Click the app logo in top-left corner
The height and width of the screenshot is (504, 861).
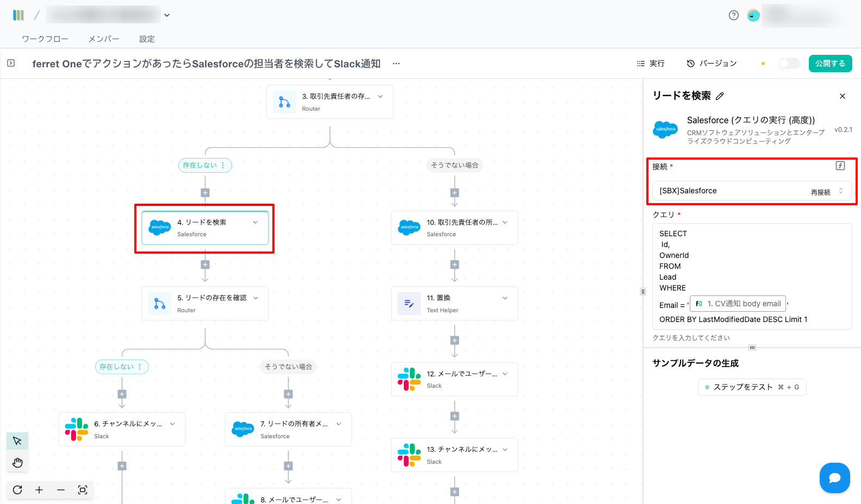click(x=18, y=15)
